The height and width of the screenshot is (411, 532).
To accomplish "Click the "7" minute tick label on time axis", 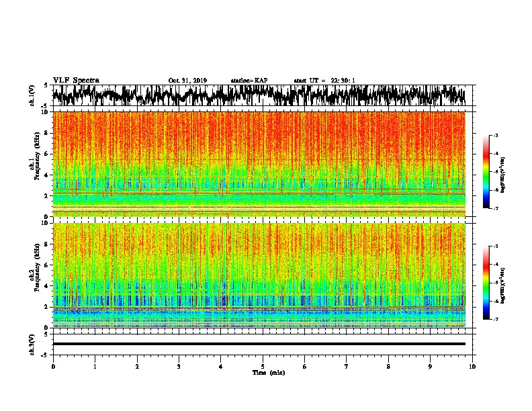I will coord(347,367).
